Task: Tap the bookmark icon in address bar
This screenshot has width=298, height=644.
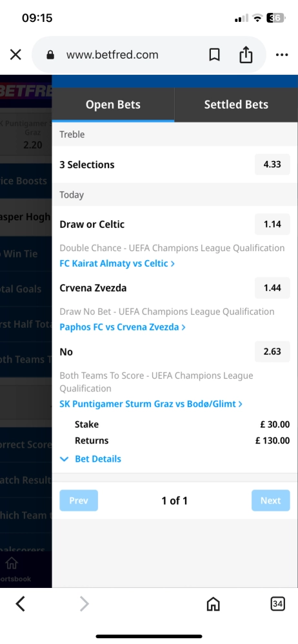Action: point(214,55)
